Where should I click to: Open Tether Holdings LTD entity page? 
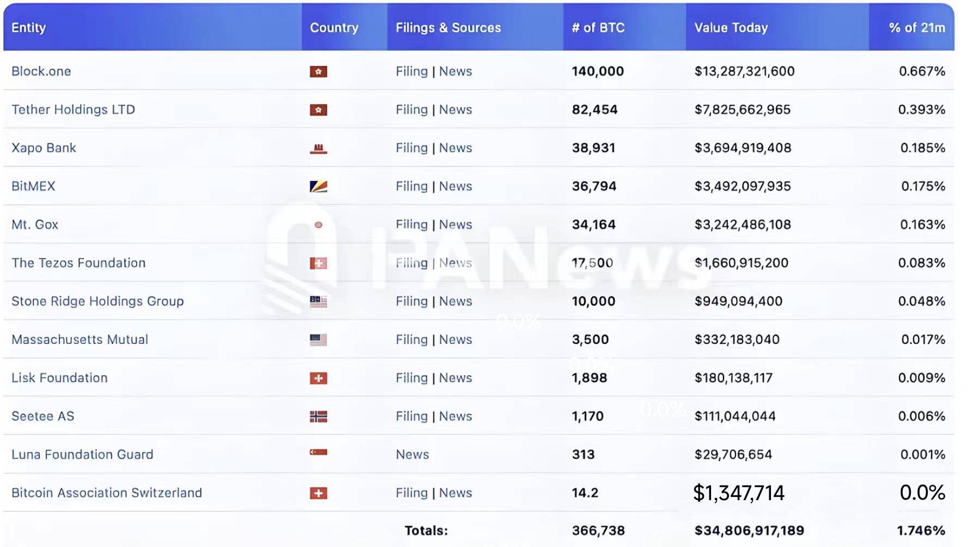(73, 110)
